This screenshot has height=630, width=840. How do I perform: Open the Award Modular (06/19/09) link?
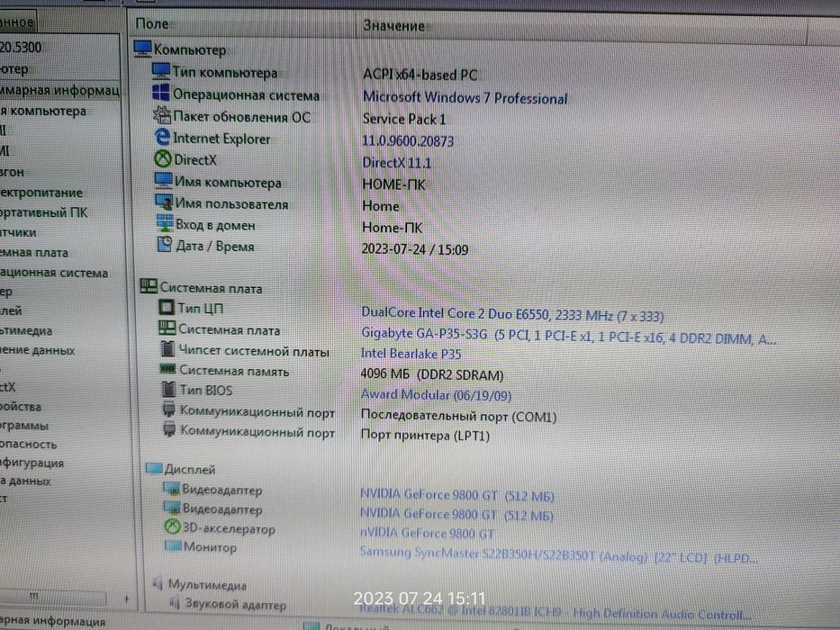click(x=436, y=395)
